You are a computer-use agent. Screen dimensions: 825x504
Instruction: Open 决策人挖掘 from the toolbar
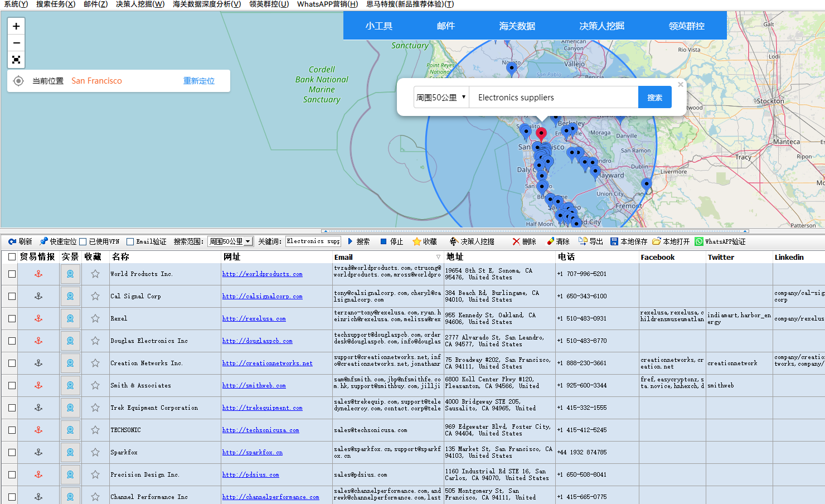(472, 241)
